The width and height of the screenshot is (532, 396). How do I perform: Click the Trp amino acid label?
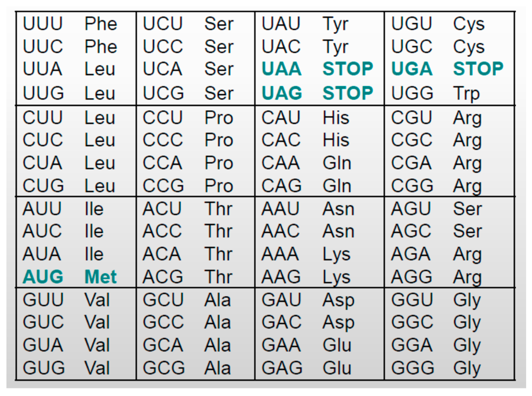(x=466, y=93)
